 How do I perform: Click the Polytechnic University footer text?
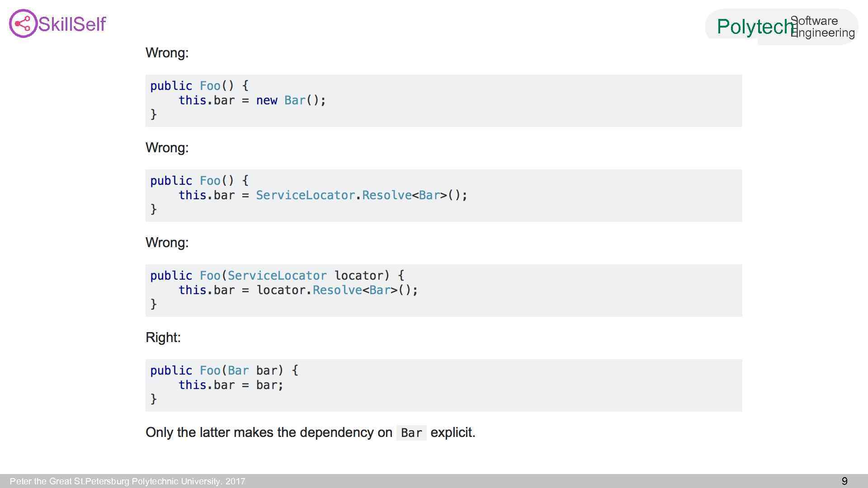tap(127, 481)
